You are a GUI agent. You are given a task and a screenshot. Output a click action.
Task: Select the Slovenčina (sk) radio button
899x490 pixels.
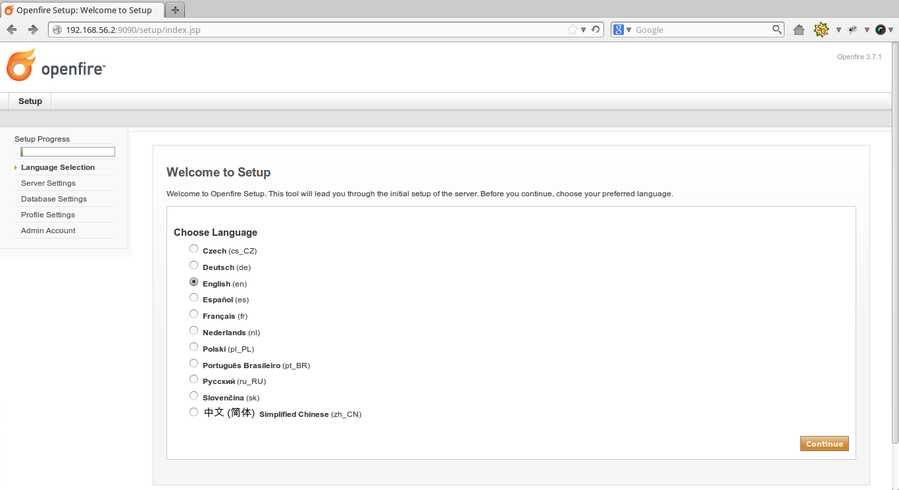pos(194,395)
